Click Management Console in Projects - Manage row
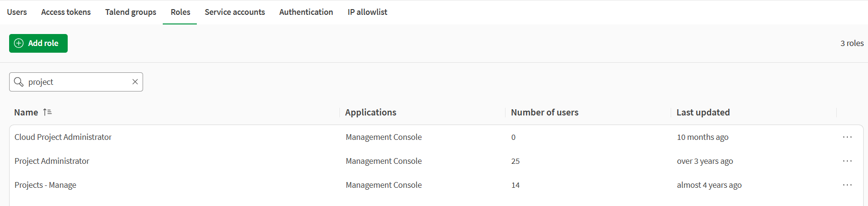This screenshot has width=868, height=206. click(384, 185)
